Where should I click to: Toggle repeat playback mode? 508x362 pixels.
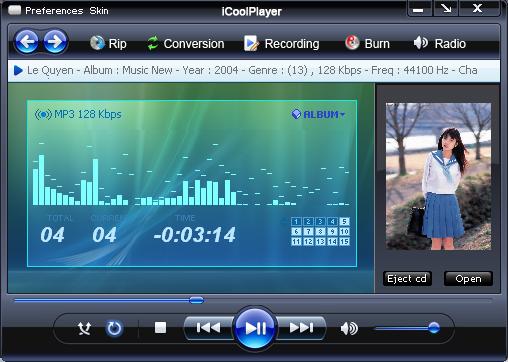point(114,328)
